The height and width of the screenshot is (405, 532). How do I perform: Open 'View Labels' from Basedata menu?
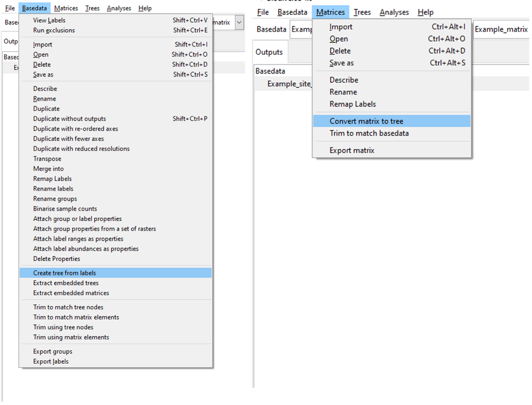point(49,20)
